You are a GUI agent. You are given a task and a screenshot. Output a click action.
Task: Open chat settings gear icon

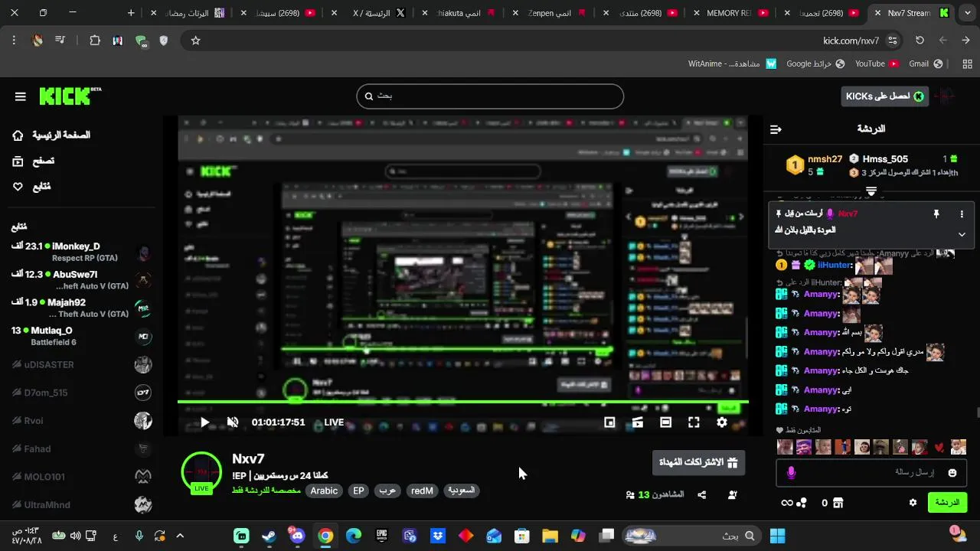pyautogui.click(x=913, y=503)
